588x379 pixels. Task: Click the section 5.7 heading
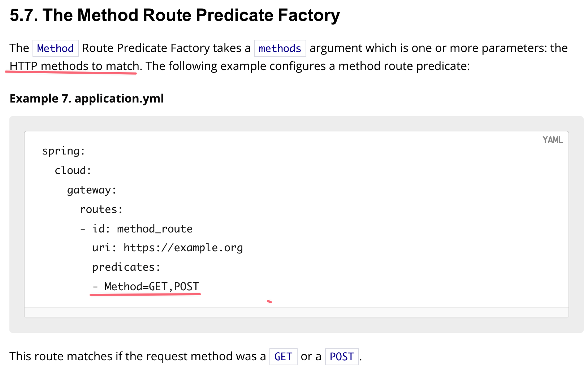(x=174, y=16)
